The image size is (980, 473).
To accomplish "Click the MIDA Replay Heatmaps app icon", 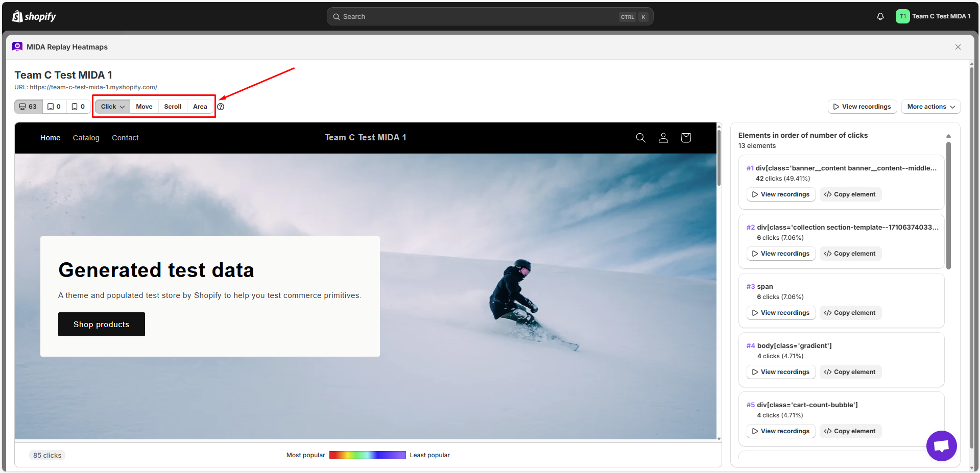I will (x=17, y=47).
